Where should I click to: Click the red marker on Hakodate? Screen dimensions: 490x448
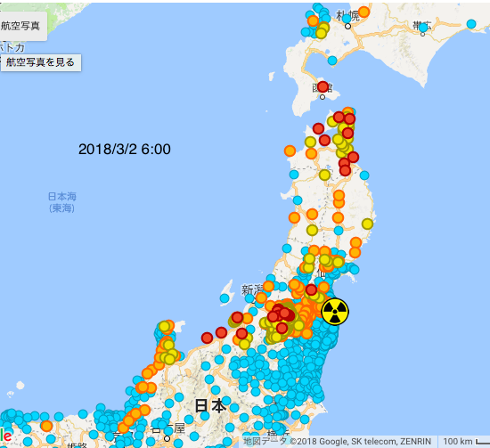(x=323, y=86)
